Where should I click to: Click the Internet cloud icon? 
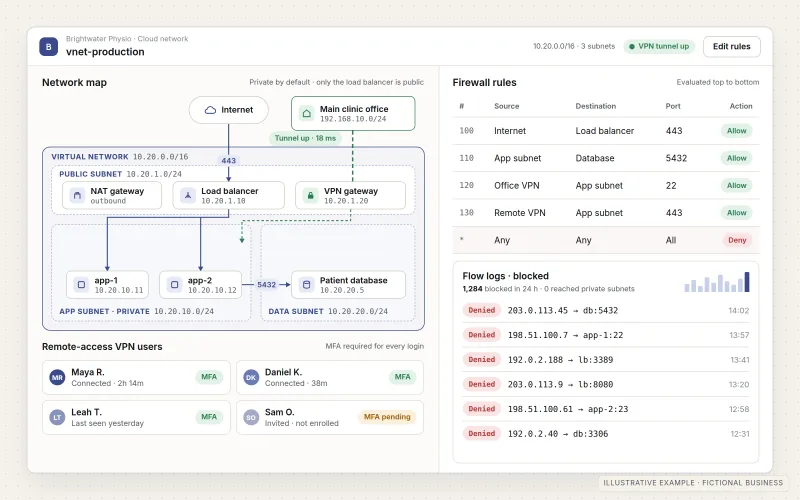210,110
